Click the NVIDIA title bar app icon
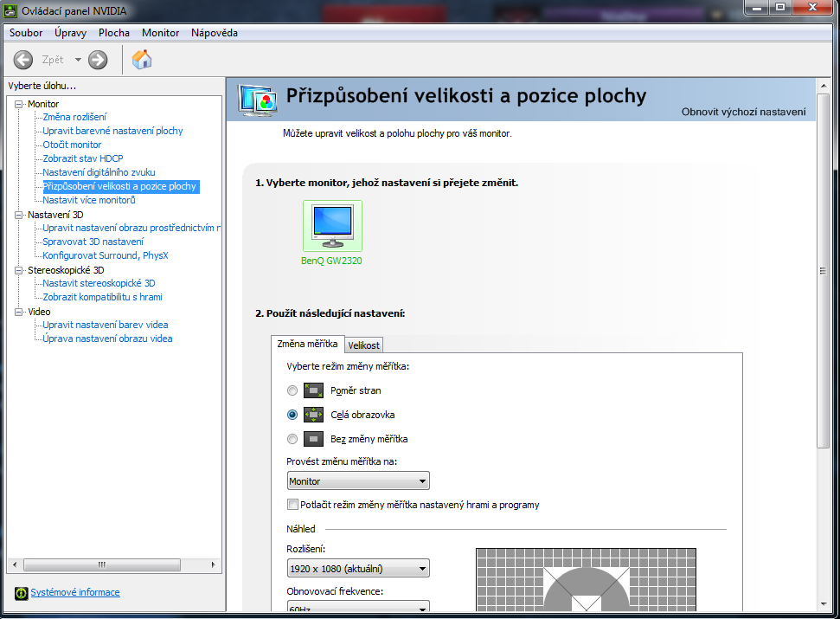 point(10,10)
